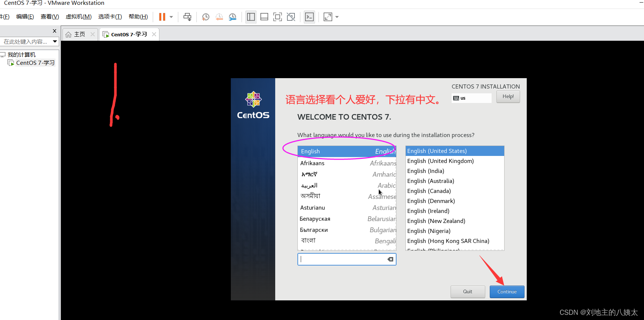Select English (New Zealand) locale
Viewport: 644px width, 320px height.
[455, 221]
